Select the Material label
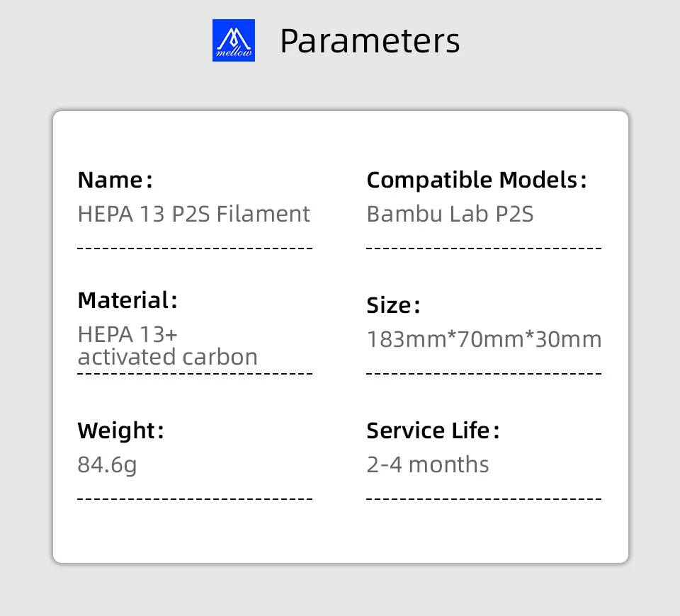 point(127,300)
